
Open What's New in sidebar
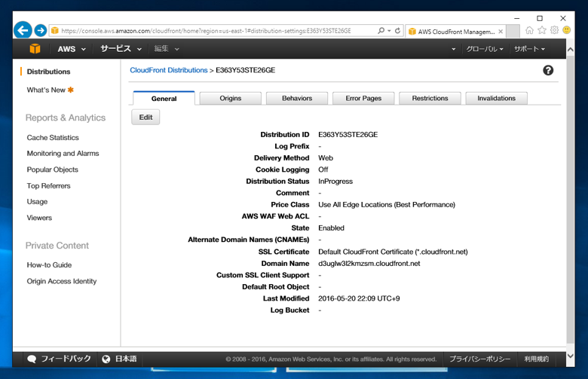pyautogui.click(x=46, y=90)
